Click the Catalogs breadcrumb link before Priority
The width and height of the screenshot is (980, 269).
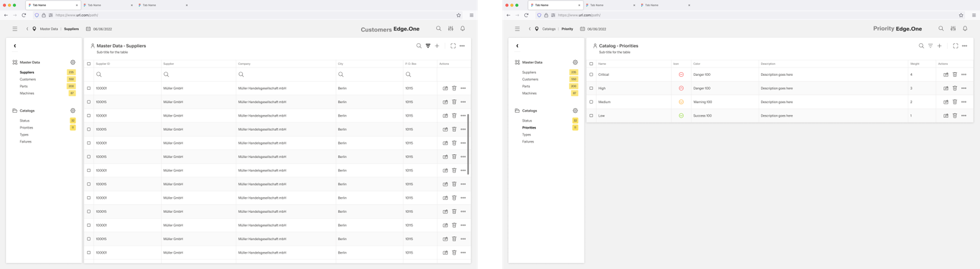tap(549, 29)
